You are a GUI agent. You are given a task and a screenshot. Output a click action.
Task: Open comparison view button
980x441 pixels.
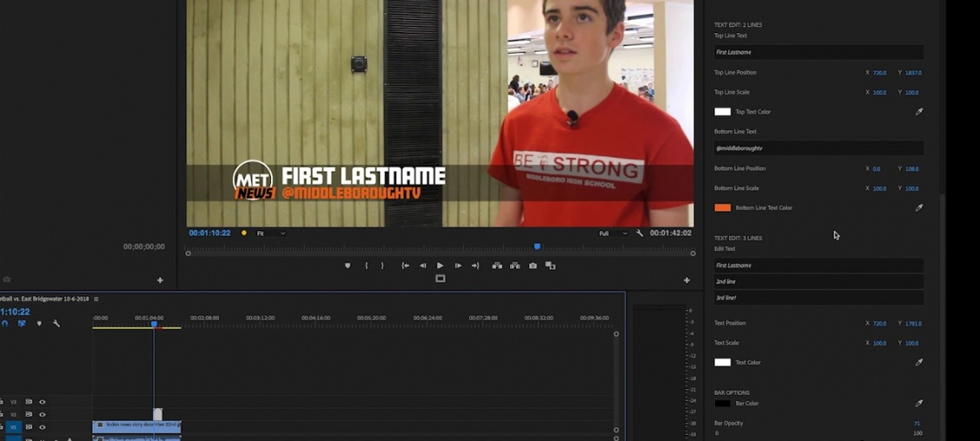[x=551, y=266]
